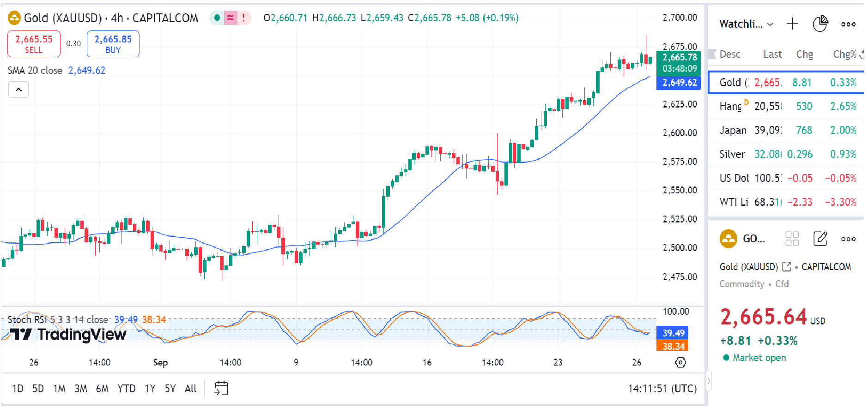Click the edit note icon in details
This screenshot has height=408, width=868.
click(820, 239)
